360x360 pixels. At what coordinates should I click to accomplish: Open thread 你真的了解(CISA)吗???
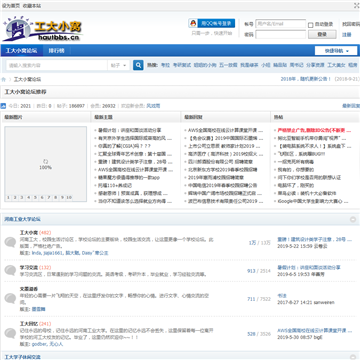click(x=125, y=146)
